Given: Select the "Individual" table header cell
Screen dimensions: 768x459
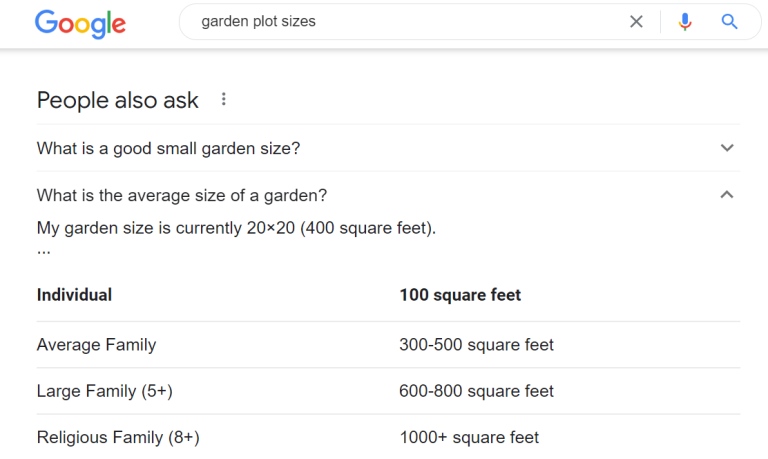Looking at the screenshot, I should coord(74,295).
